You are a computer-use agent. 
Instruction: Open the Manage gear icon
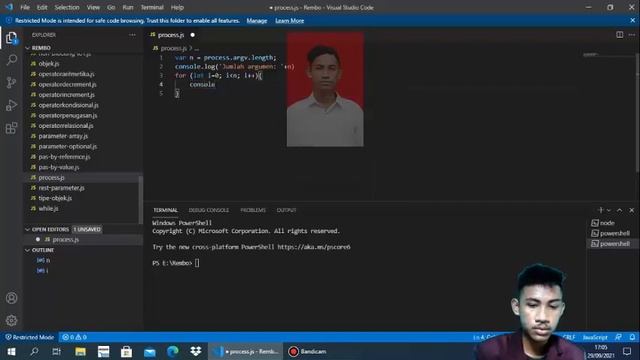click(11, 320)
